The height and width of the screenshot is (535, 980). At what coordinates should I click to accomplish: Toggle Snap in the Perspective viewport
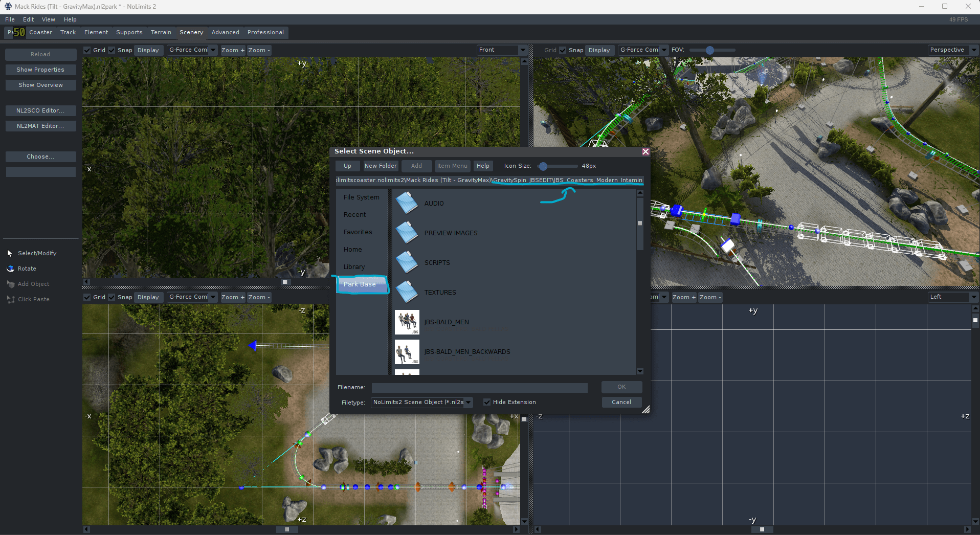pyautogui.click(x=563, y=50)
